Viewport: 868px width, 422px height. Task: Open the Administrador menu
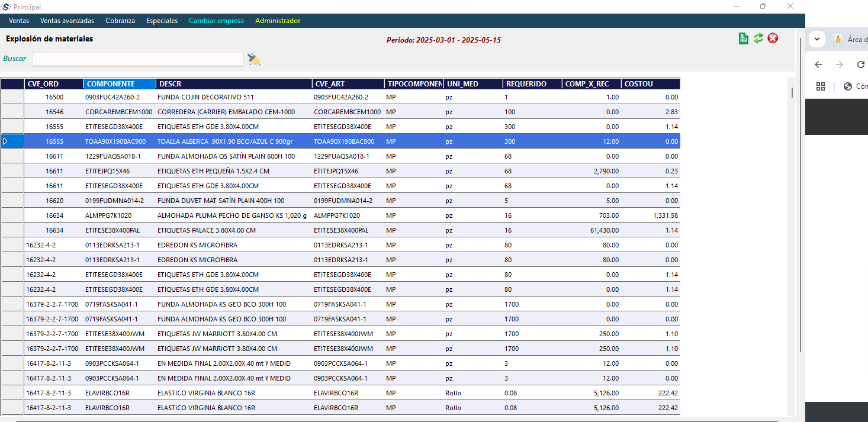278,21
